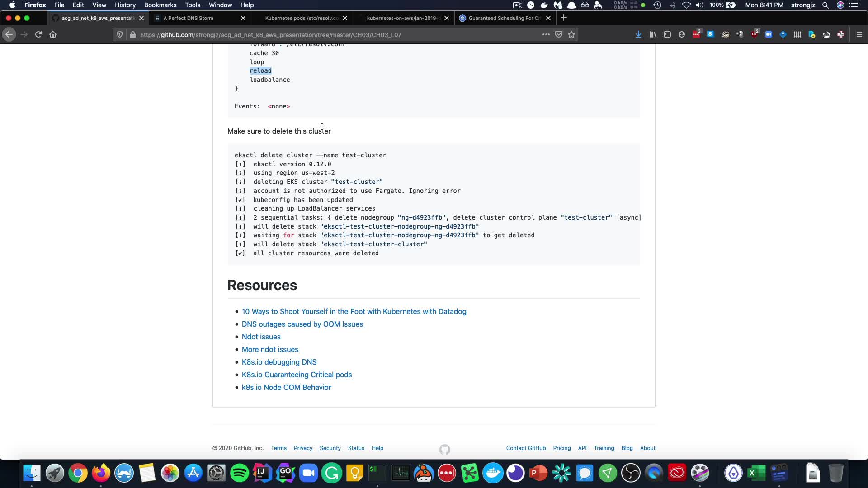
Task: Click the URL address bar
Action: pyautogui.click(x=316, y=34)
